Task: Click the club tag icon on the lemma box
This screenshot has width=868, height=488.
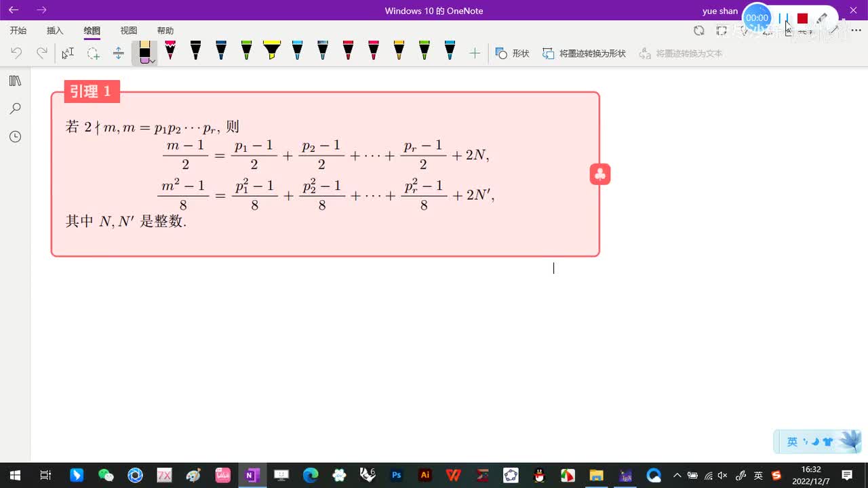Action: point(600,174)
